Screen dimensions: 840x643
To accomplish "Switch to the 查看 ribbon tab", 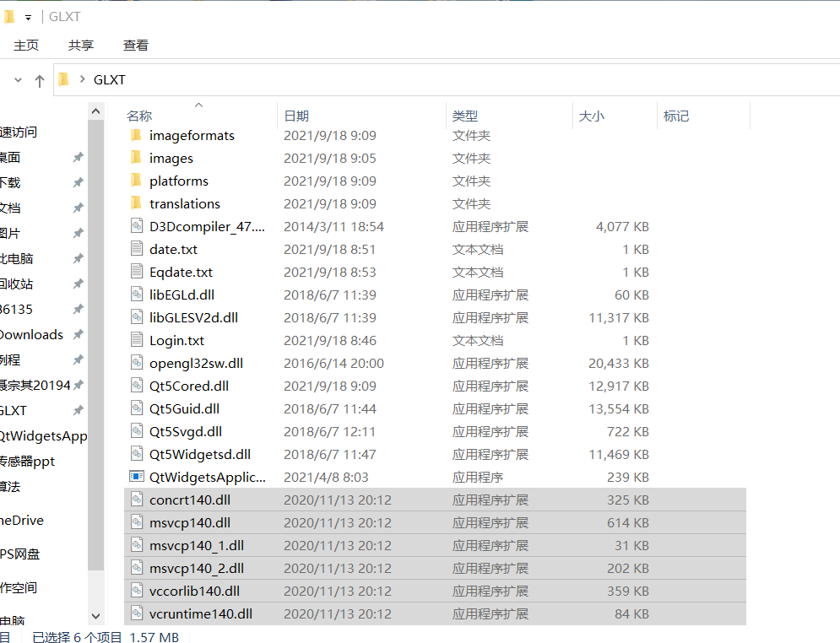I will (135, 45).
